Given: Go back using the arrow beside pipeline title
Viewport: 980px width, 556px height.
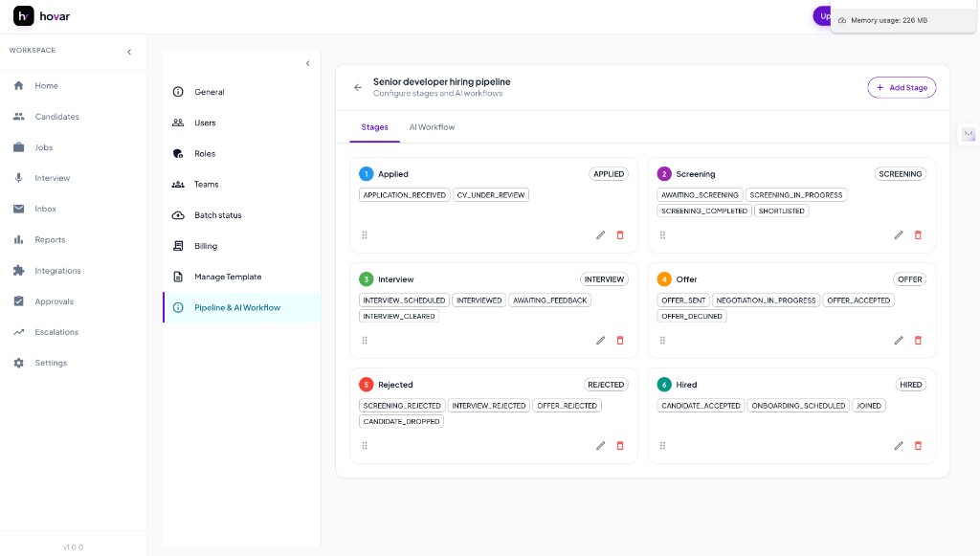Looking at the screenshot, I should pos(358,87).
